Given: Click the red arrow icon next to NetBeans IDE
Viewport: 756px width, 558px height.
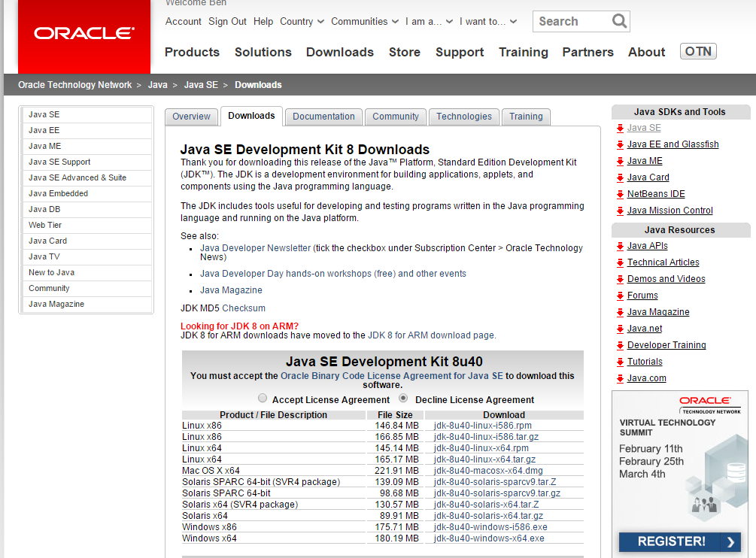Looking at the screenshot, I should (x=620, y=194).
